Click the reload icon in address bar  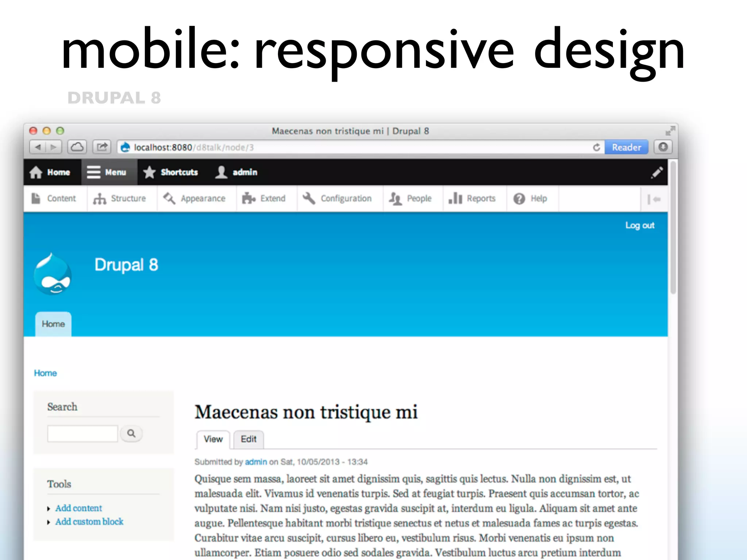click(596, 147)
